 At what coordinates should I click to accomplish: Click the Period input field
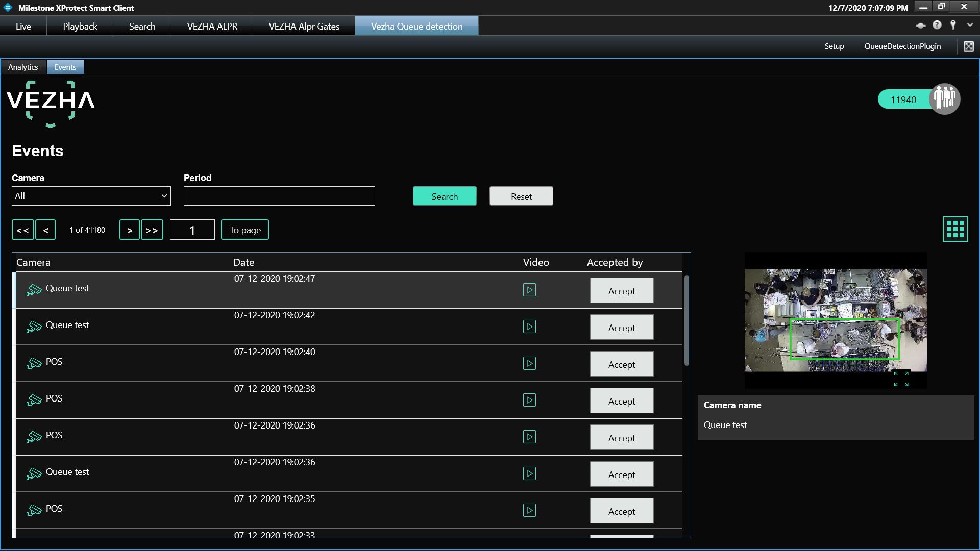(279, 196)
